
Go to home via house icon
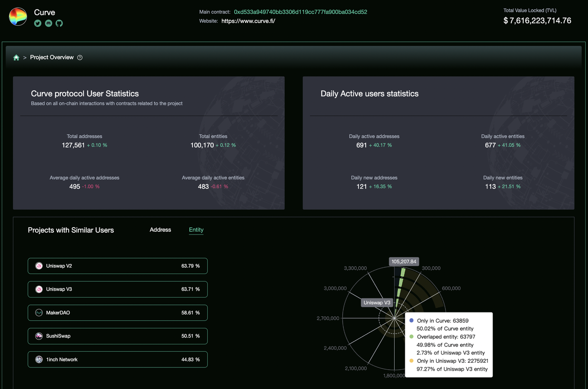(16, 57)
